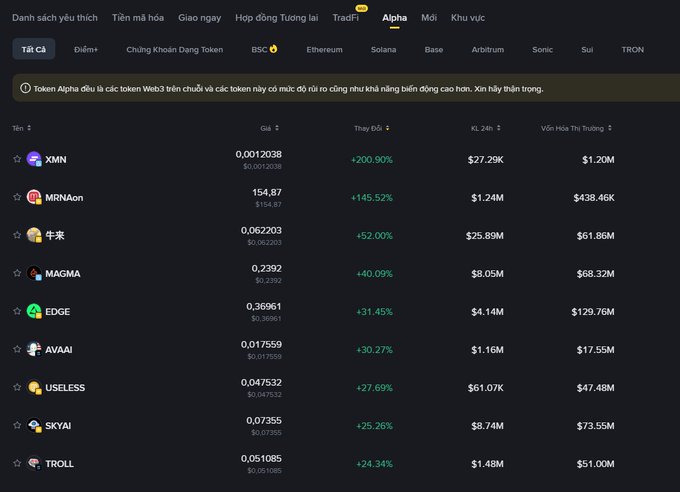
Task: Click 牛来 volume $25.89M
Action: point(485,236)
